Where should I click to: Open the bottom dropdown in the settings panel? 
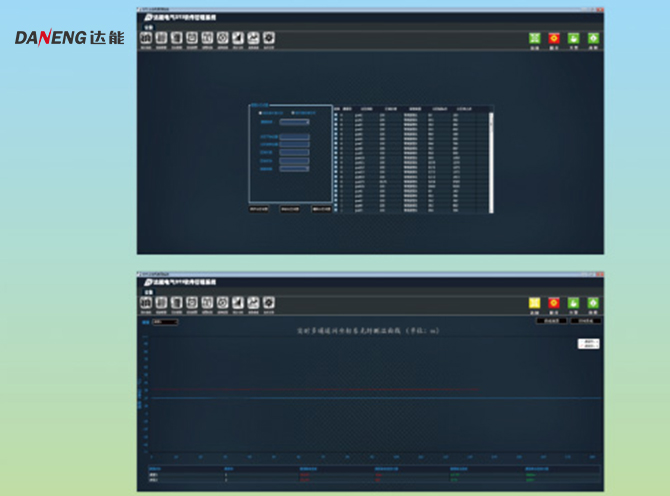[294, 169]
